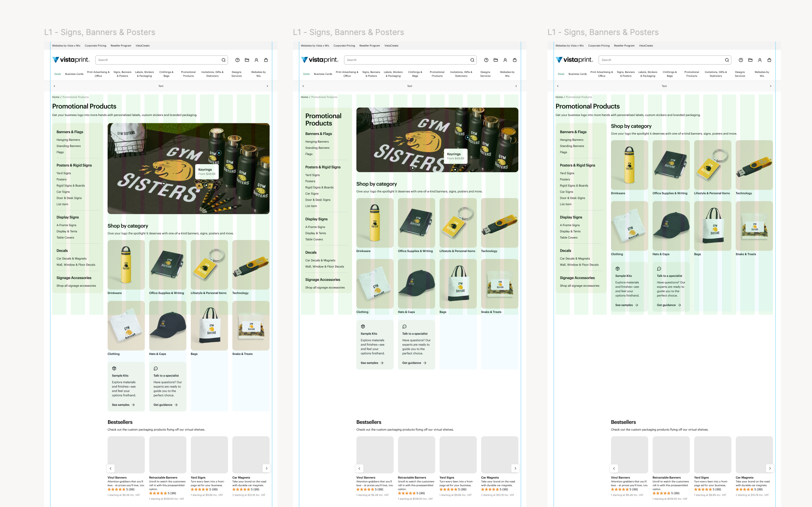Click search magnifier icon in middle mockup

point(472,60)
